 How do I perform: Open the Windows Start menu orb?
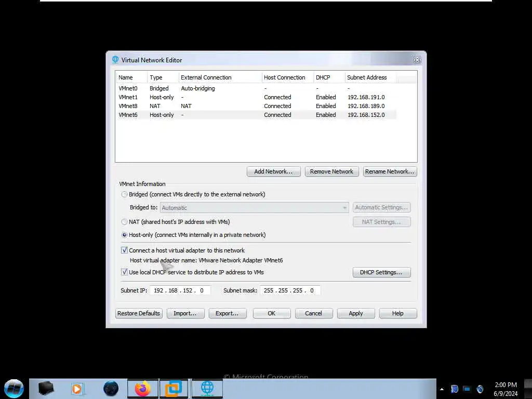[14, 389]
